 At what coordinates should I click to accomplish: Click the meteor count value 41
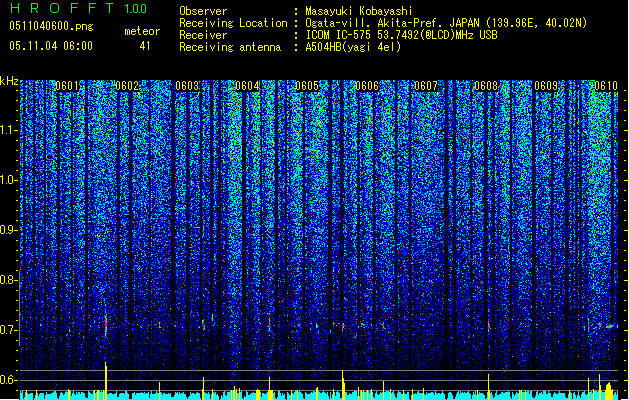point(145,46)
